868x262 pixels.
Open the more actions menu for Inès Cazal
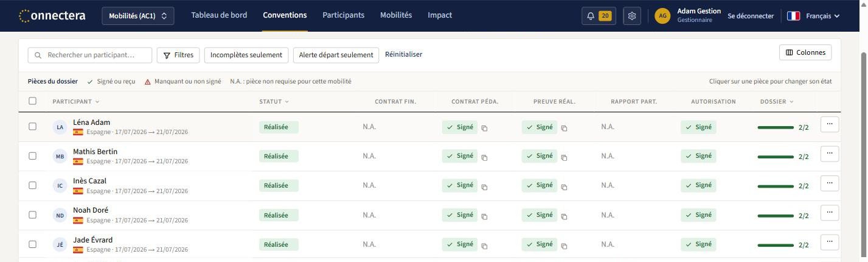point(830,183)
